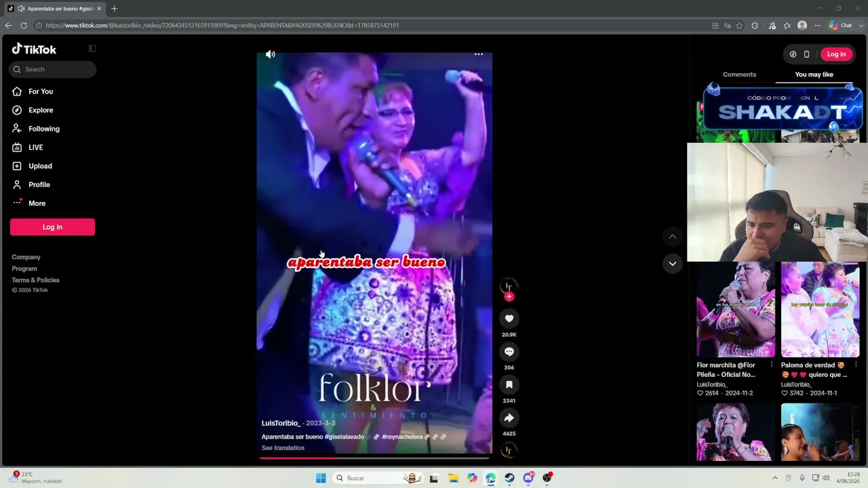Screen dimensions: 868x488
Task: Like the video with the heart icon
Action: tap(509, 319)
